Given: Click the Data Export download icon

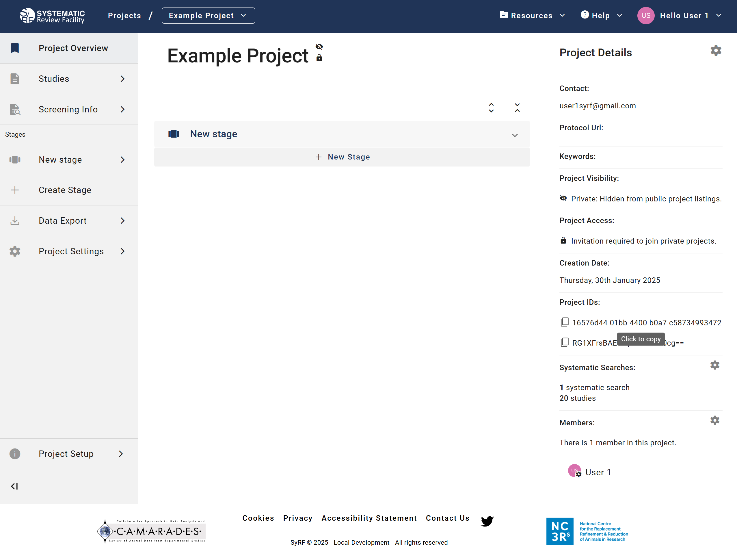Looking at the screenshot, I should coord(15,220).
